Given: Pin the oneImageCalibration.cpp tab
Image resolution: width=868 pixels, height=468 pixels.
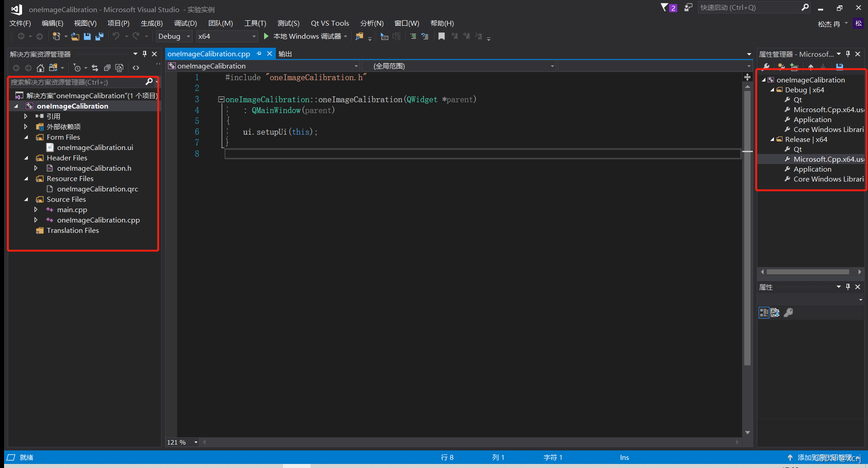Looking at the screenshot, I should point(259,54).
